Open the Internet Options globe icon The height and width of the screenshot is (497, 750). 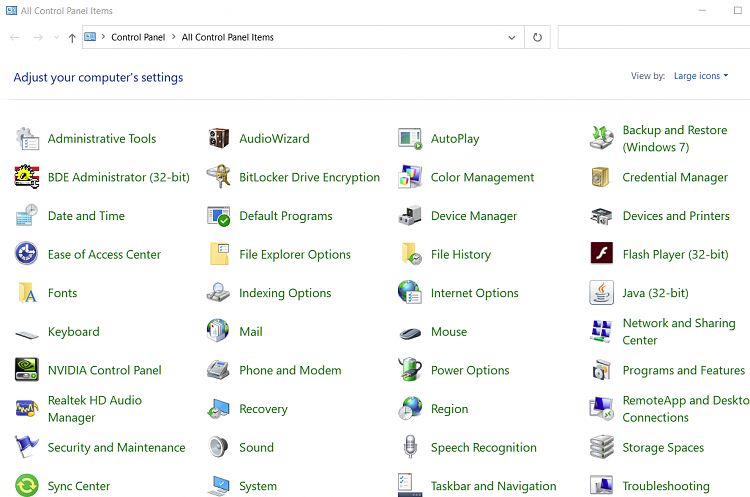410,292
